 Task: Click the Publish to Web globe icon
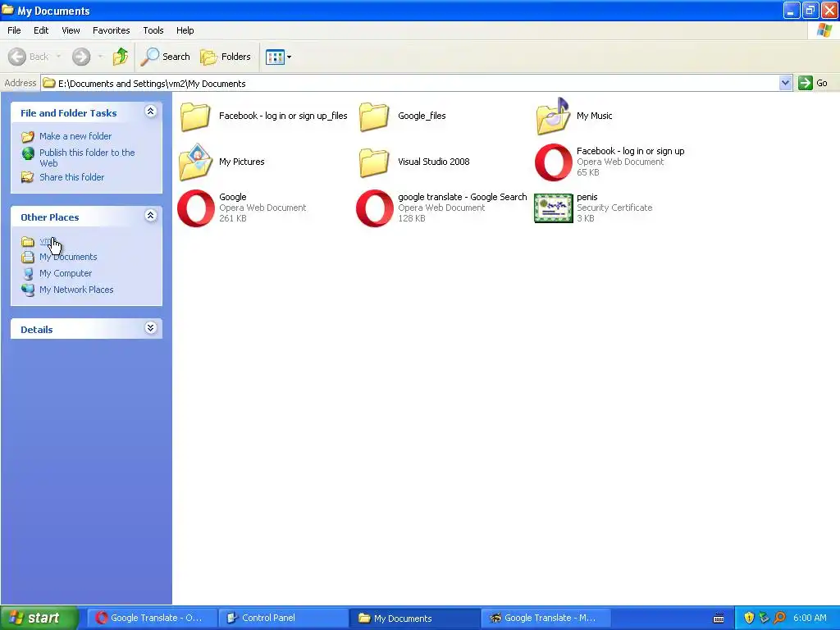click(28, 153)
